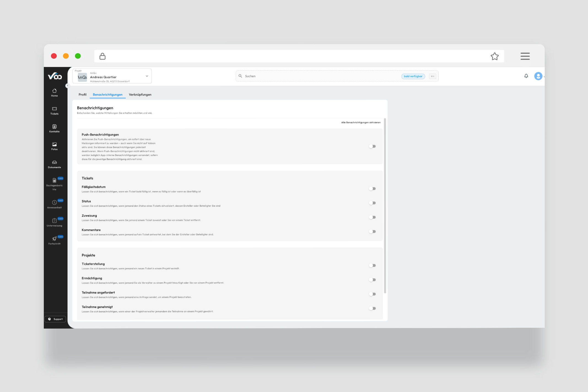The height and width of the screenshot is (392, 588).
Task: Expand the Andreas Quartier project dropdown
Action: pos(147,76)
